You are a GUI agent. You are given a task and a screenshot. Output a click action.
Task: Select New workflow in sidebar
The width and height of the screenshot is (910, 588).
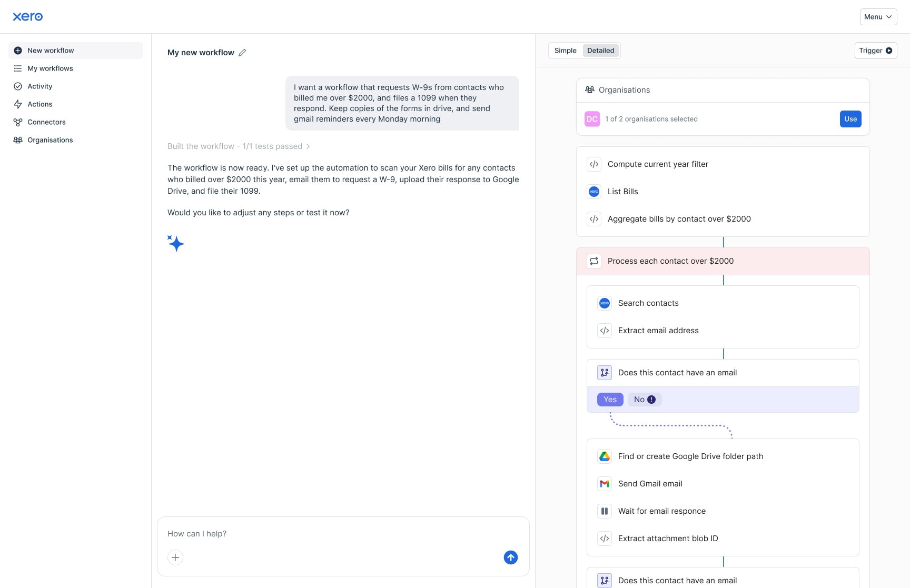pyautogui.click(x=76, y=51)
